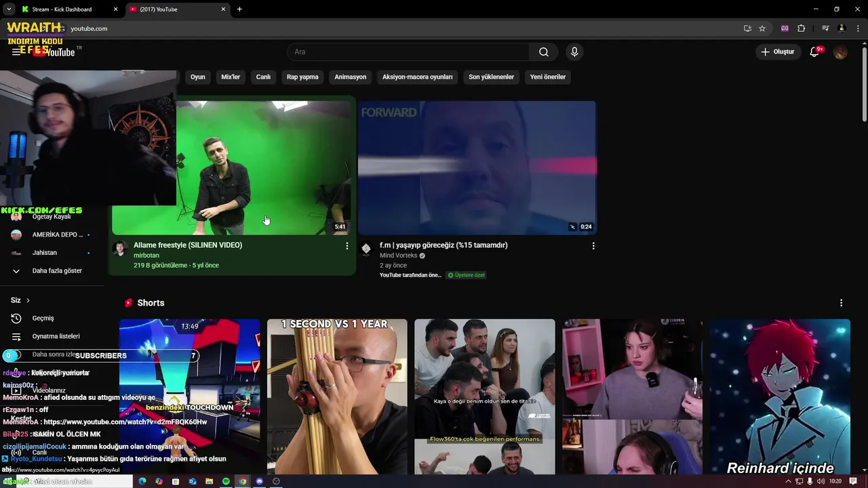This screenshot has height=488, width=868.
Task: Show hidden system tray icons
Action: [788, 481]
